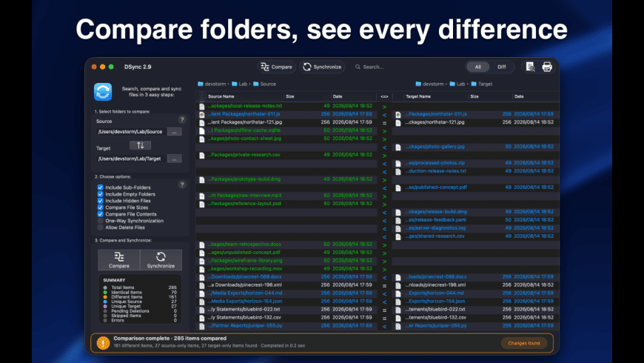Click sync arrow for release-build.dmg row

pyautogui.click(x=384, y=213)
